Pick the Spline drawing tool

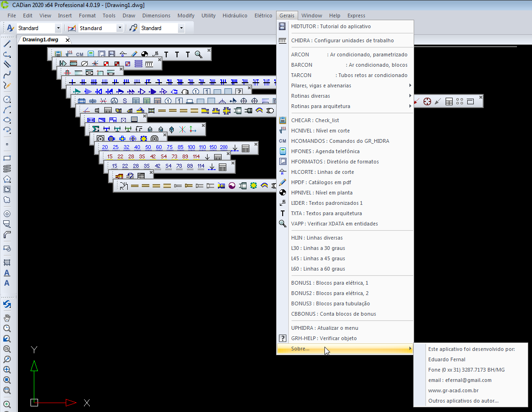point(7,75)
